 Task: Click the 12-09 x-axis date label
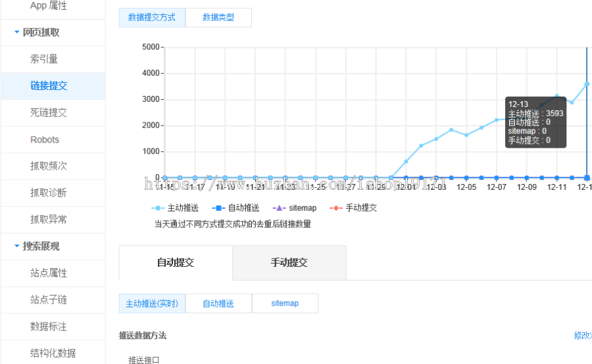pyautogui.click(x=527, y=187)
